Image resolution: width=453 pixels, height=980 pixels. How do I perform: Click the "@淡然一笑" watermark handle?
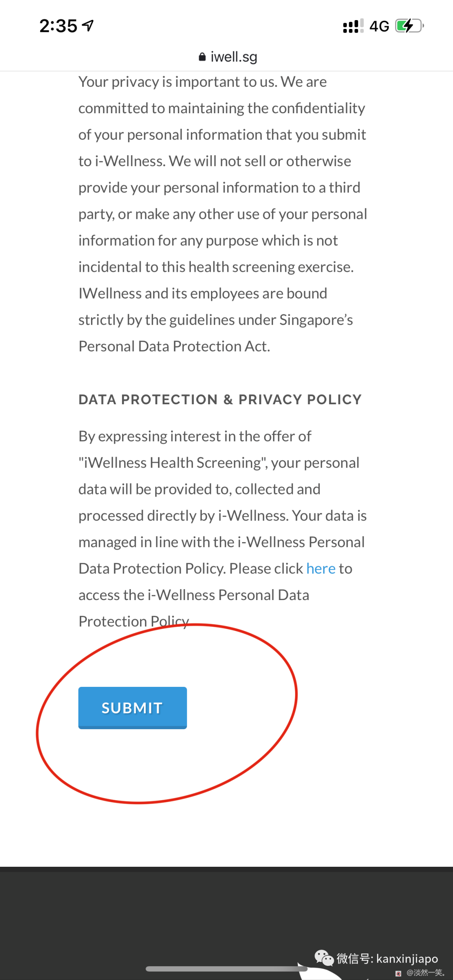[x=425, y=973]
